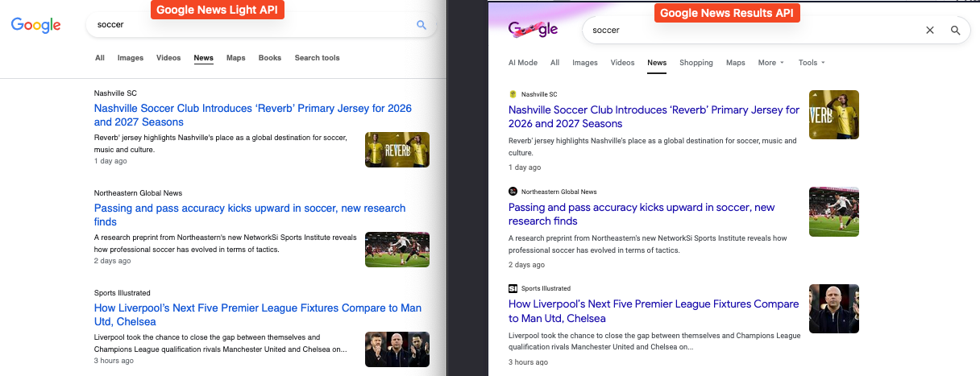The image size is (980, 376).
Task: Switch to the Images tab in the Light API window
Action: 131,58
